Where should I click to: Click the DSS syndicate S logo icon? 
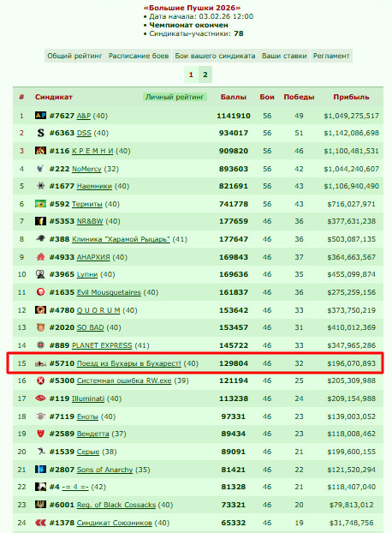pos(40,133)
